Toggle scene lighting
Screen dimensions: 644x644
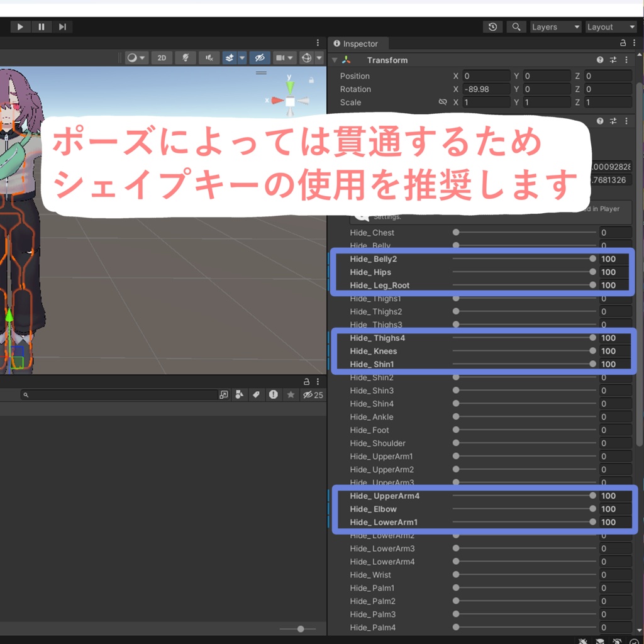[186, 58]
